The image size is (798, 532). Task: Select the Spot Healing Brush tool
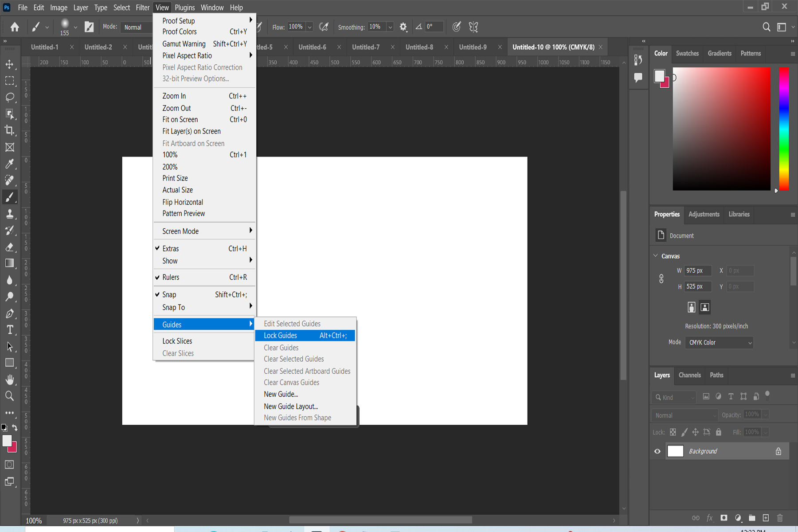coord(9,180)
